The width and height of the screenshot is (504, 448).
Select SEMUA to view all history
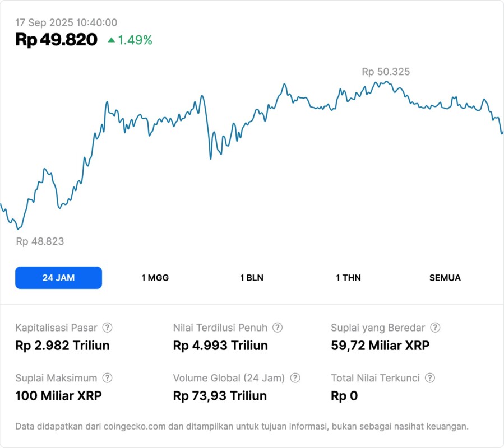(445, 278)
